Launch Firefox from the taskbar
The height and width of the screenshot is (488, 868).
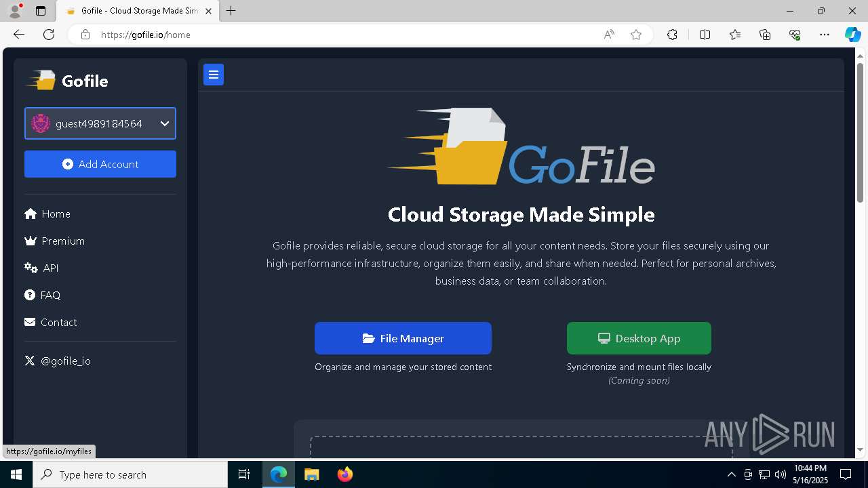click(345, 474)
